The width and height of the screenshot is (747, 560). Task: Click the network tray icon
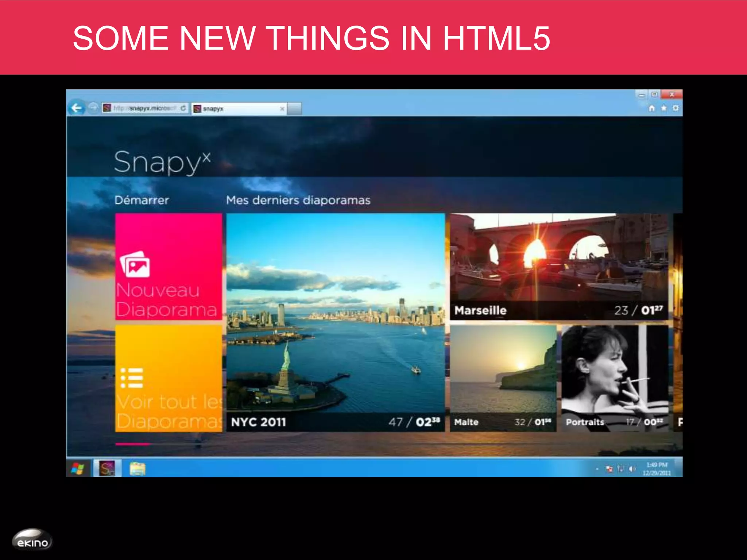[621, 469]
